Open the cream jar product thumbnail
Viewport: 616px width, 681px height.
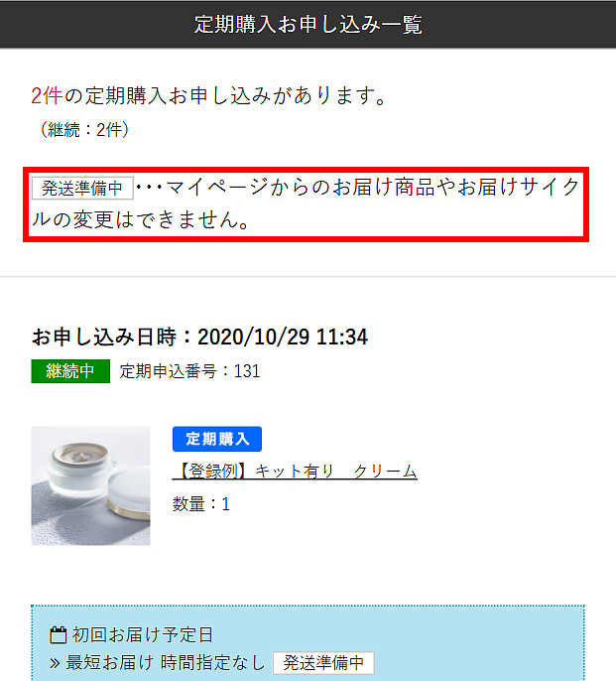[90, 486]
